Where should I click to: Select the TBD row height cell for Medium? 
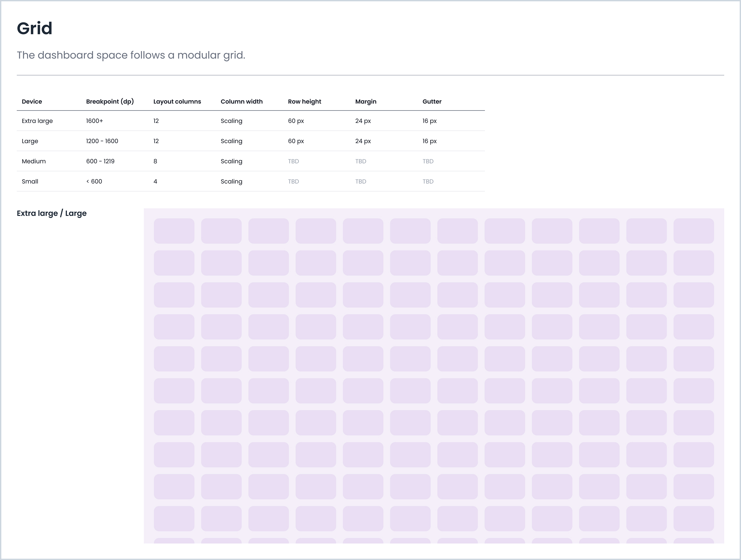tap(293, 161)
